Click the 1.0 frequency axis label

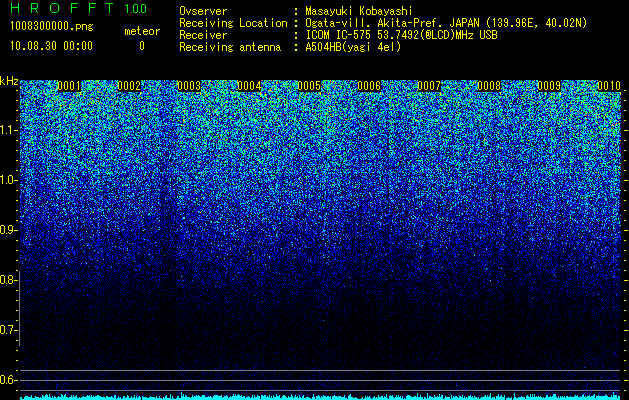(x=9, y=180)
